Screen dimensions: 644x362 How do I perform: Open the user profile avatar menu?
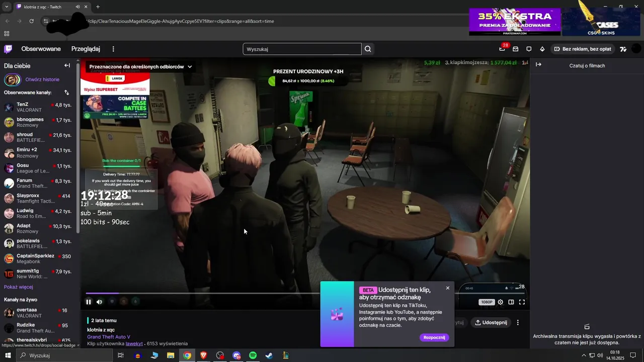click(x=636, y=49)
